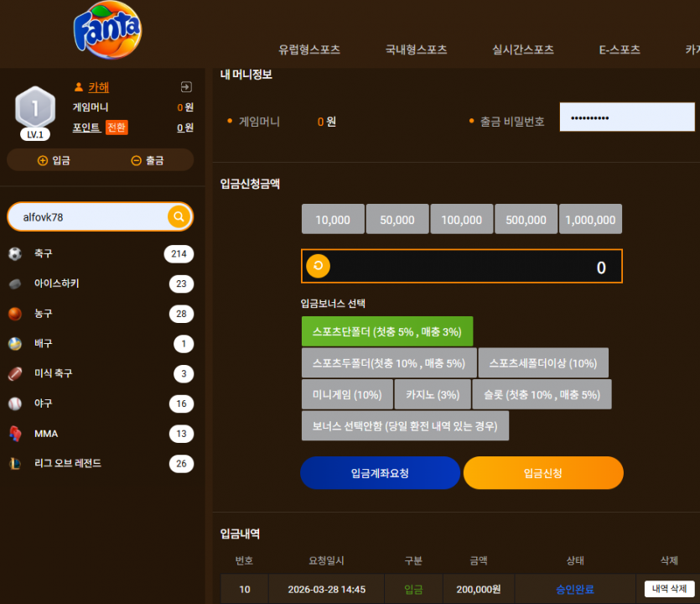Open the 유럽형스포츠 menu
700x604 pixels.
pos(309,49)
